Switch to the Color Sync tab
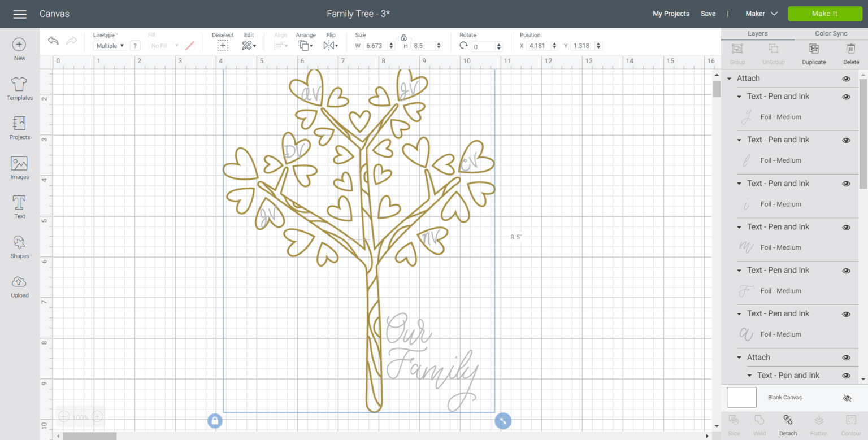Image resolution: width=868 pixels, height=440 pixels. 831,33
